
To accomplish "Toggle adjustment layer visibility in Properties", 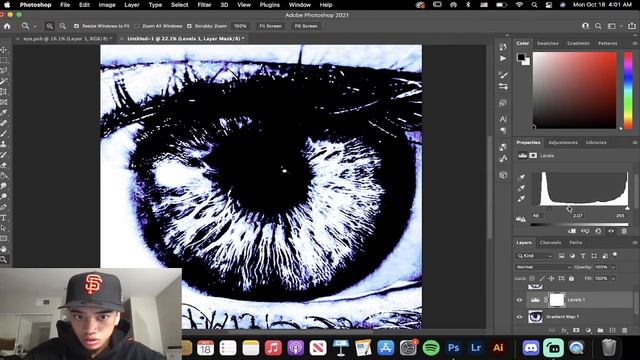I will (611, 231).
